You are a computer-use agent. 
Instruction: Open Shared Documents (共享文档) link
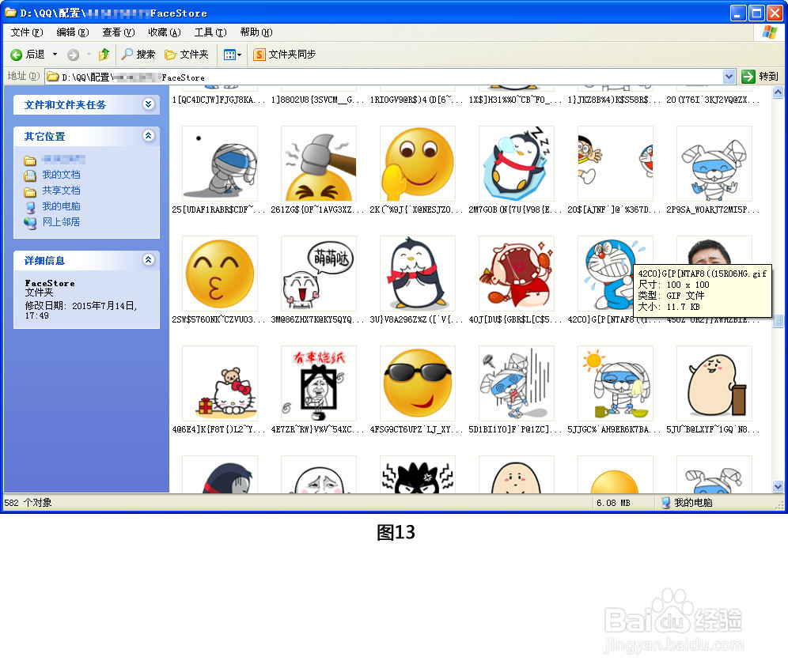[61, 191]
